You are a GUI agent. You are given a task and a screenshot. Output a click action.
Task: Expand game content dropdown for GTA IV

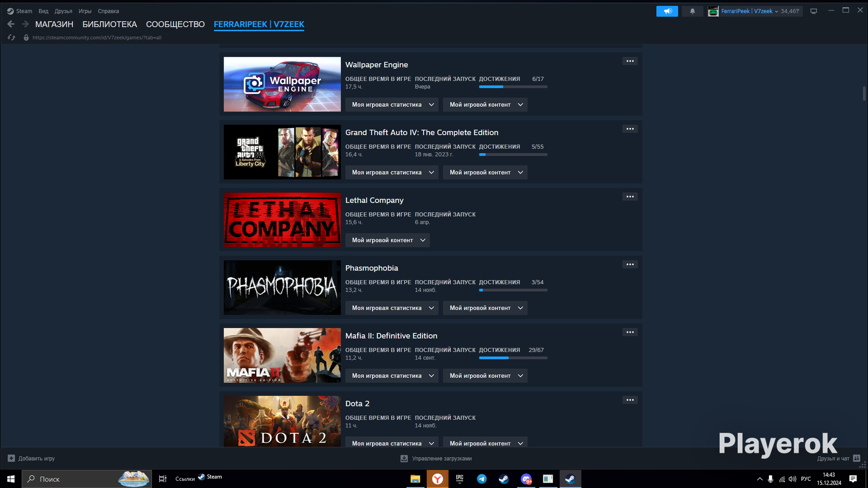point(485,172)
